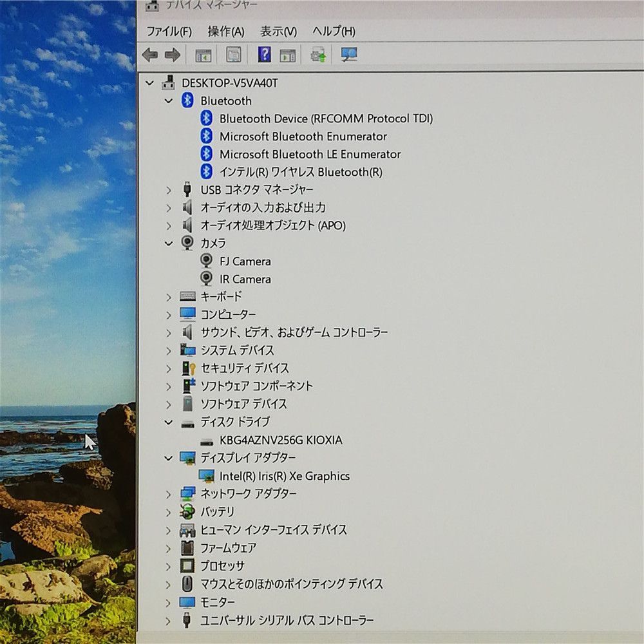644x644 pixels.
Task: Click the キーボード keyboard icon
Action: click(x=187, y=296)
